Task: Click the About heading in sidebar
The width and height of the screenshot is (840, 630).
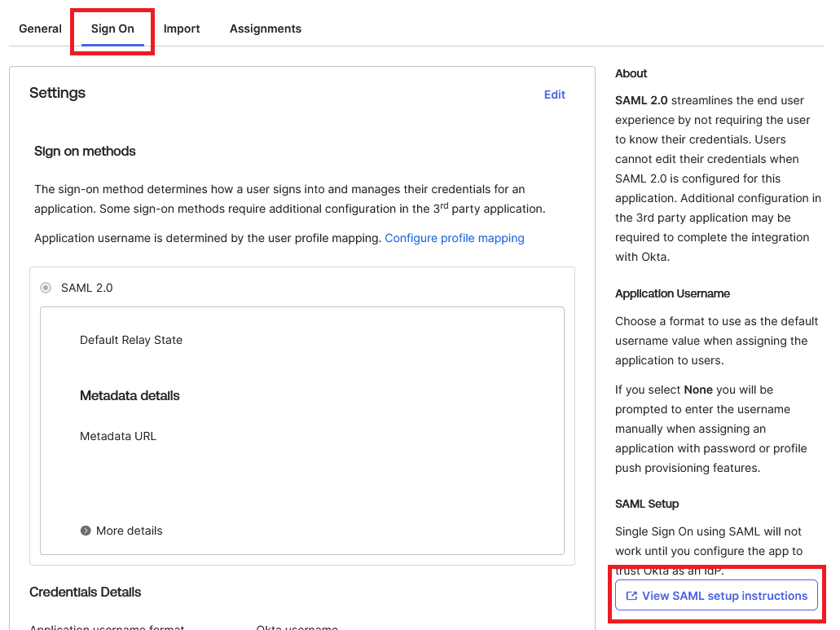Action: tap(631, 73)
